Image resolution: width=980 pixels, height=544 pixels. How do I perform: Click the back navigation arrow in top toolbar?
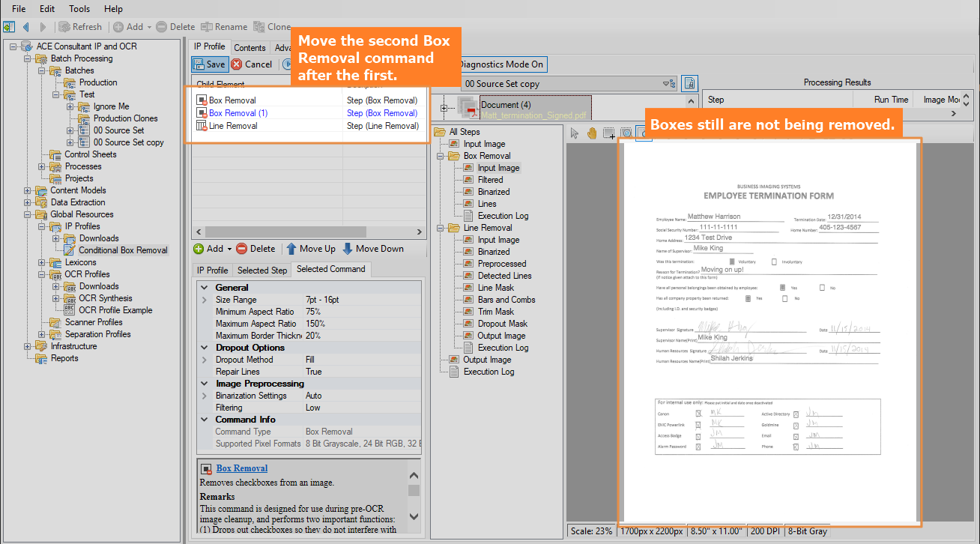click(26, 27)
